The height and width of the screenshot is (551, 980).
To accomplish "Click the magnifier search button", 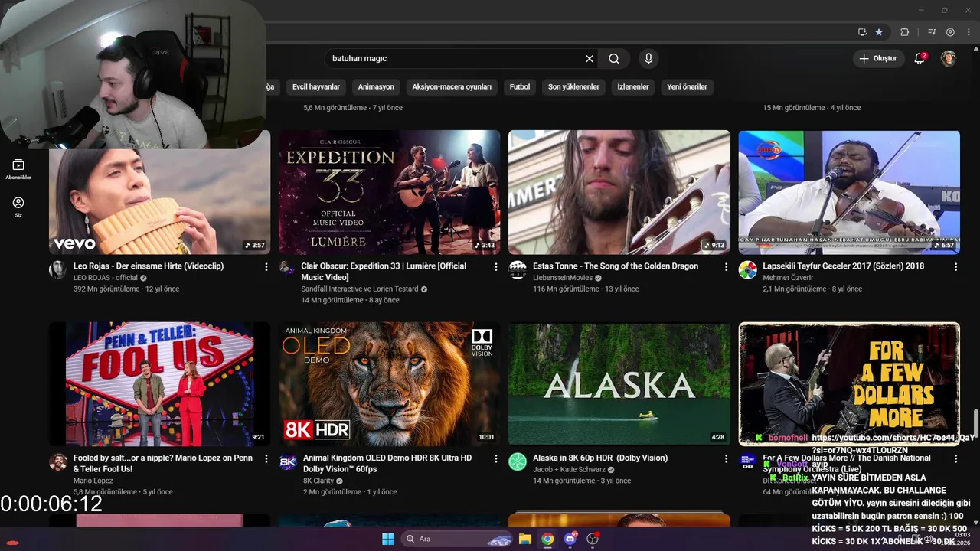I will coord(614,58).
